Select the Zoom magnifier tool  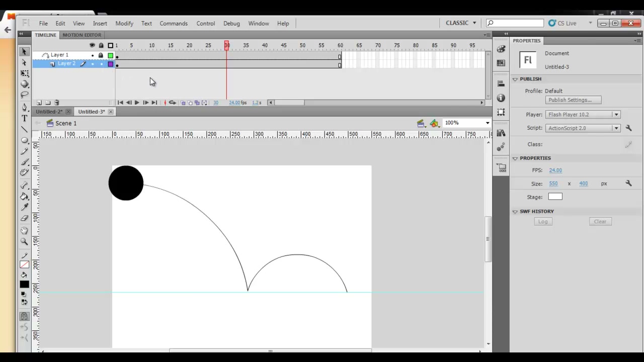coord(24,242)
